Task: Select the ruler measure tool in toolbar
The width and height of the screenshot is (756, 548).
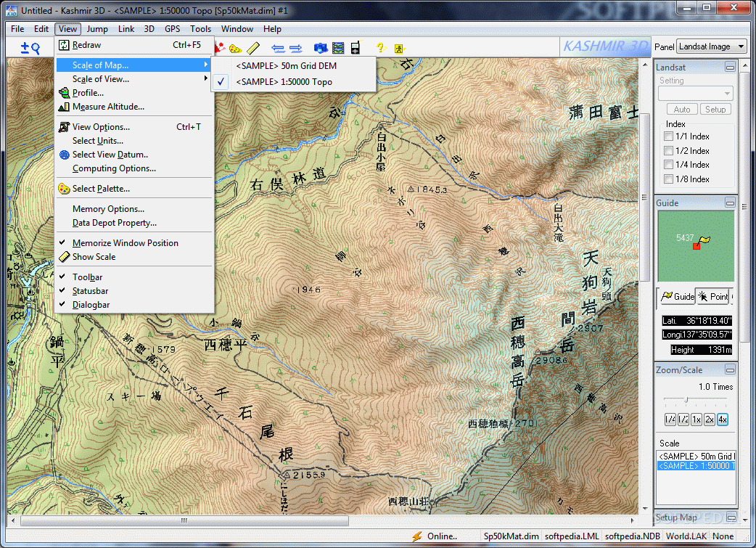Action: pyautogui.click(x=253, y=48)
